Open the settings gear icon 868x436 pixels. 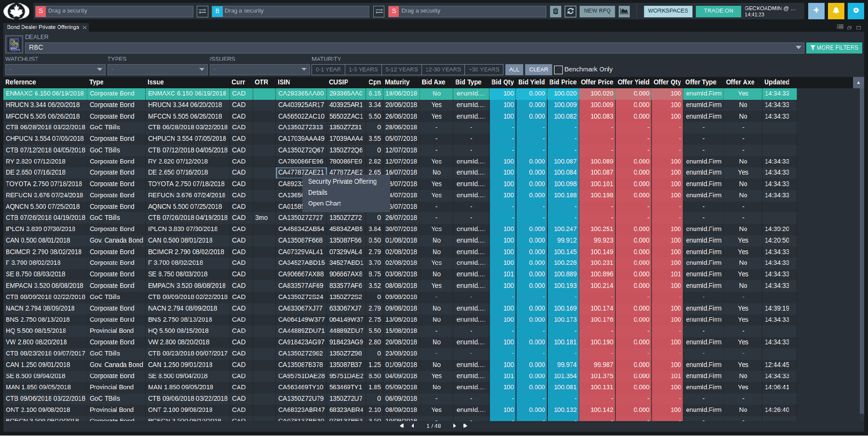pyautogui.click(x=856, y=11)
